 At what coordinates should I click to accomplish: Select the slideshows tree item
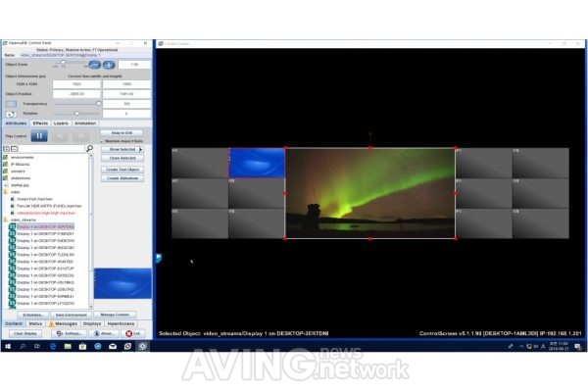(x=21, y=178)
